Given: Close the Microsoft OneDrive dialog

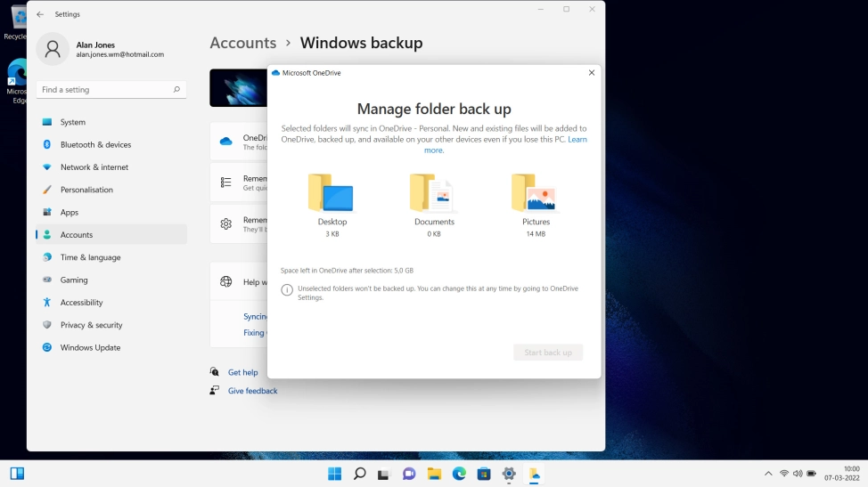Looking at the screenshot, I should tap(591, 72).
